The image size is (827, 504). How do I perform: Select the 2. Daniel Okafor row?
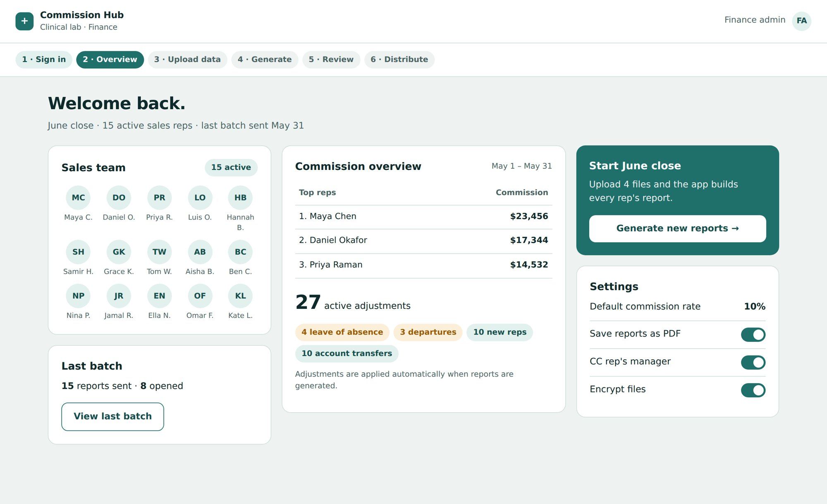(x=423, y=241)
